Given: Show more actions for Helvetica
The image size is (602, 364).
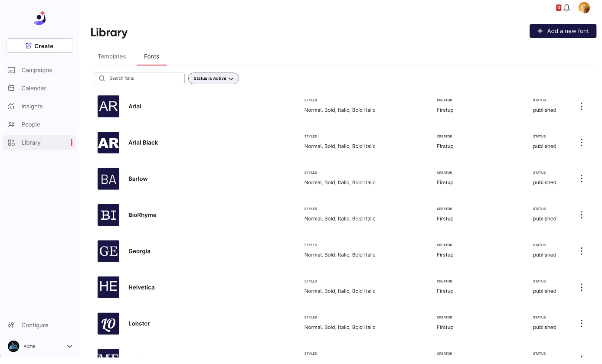Looking at the screenshot, I should click(582, 287).
